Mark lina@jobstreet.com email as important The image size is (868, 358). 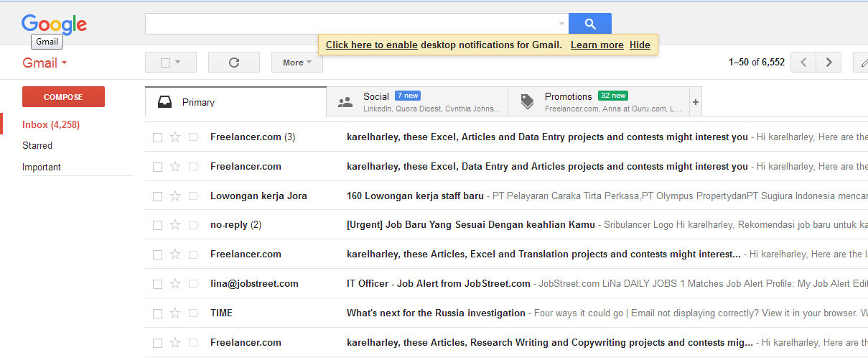click(x=193, y=284)
